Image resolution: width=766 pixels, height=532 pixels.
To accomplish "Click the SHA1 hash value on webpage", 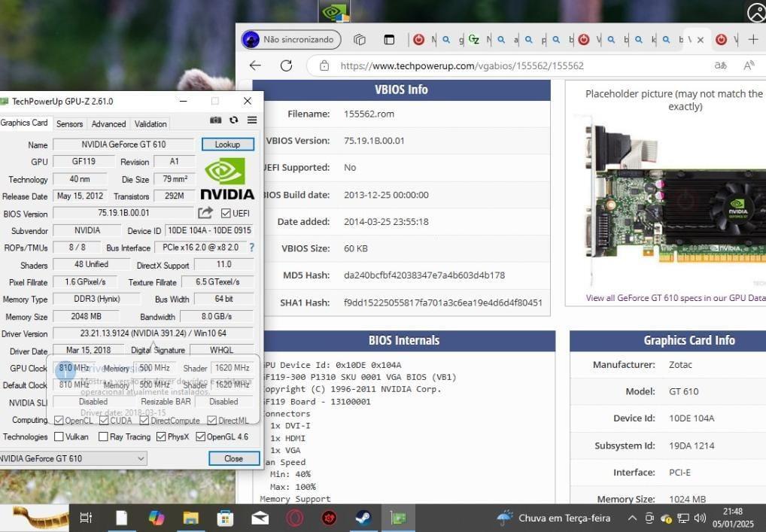I will click(x=442, y=302).
